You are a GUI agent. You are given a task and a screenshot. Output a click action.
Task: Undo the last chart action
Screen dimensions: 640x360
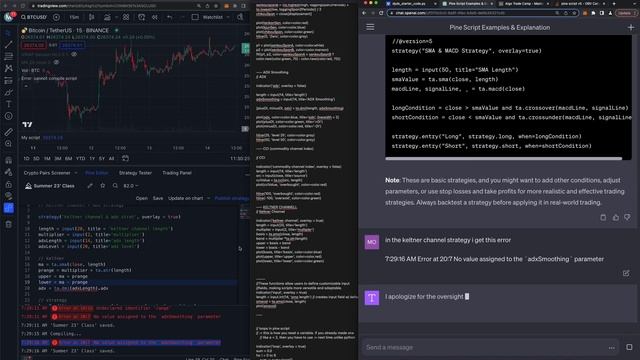point(169,17)
